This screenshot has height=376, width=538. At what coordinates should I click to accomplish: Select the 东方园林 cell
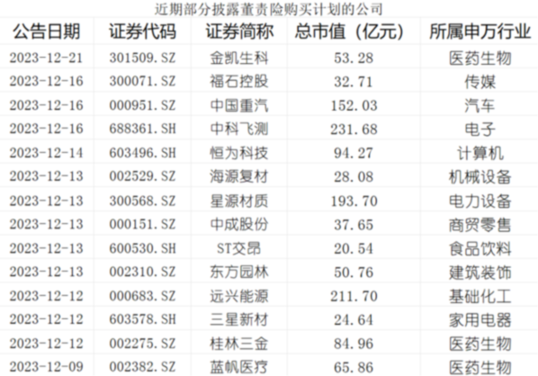click(239, 272)
